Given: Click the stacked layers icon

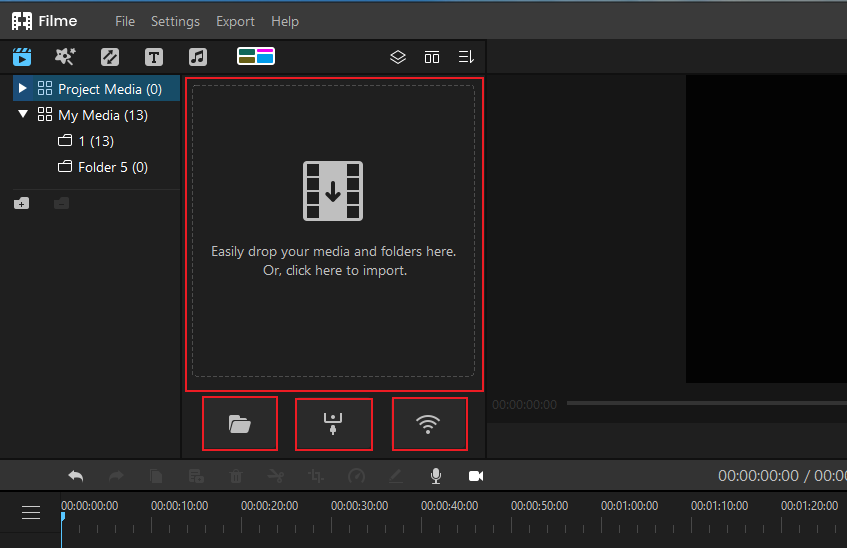Looking at the screenshot, I should coord(398,57).
